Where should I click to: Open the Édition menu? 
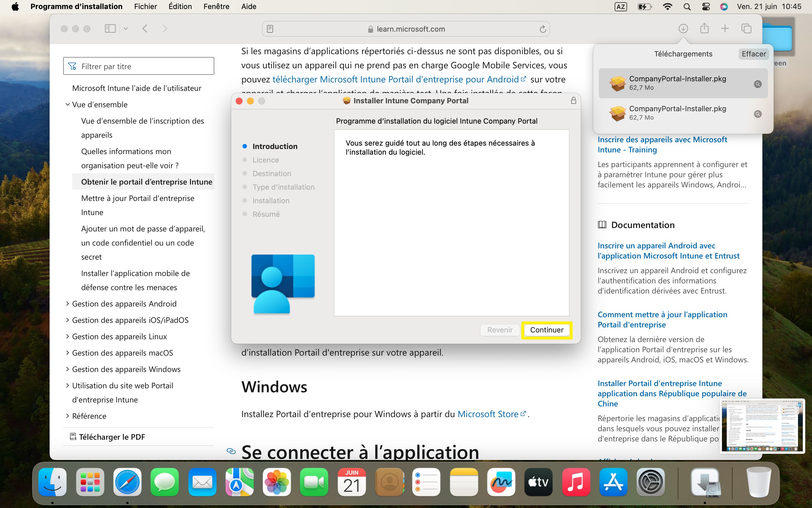tap(180, 6)
